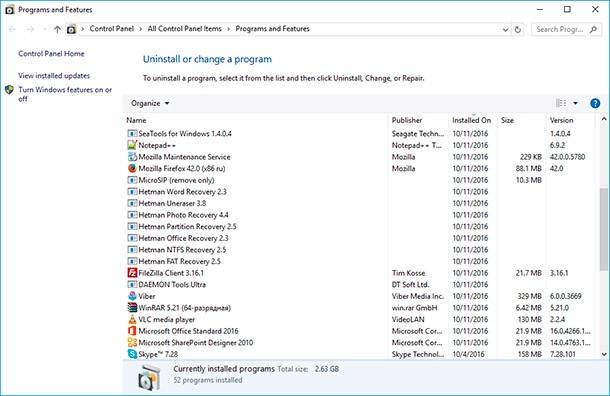Click the DT Soft Ltd. publisher cell

click(x=410, y=284)
